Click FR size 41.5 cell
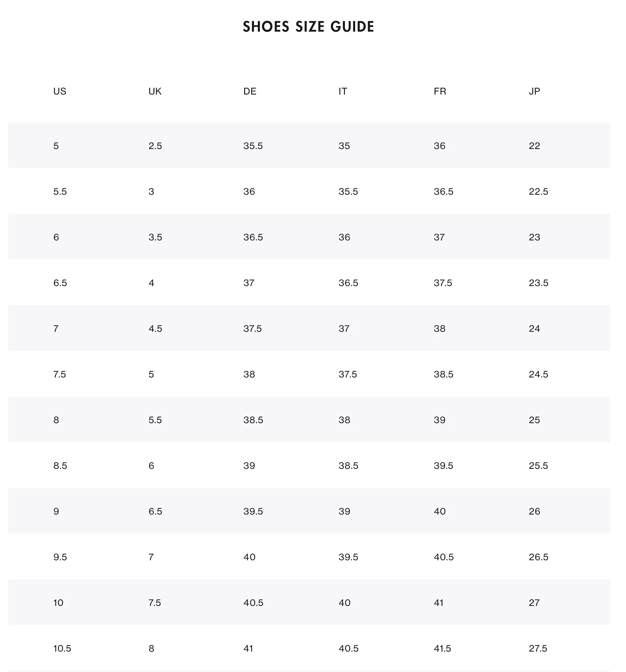 pyautogui.click(x=442, y=648)
